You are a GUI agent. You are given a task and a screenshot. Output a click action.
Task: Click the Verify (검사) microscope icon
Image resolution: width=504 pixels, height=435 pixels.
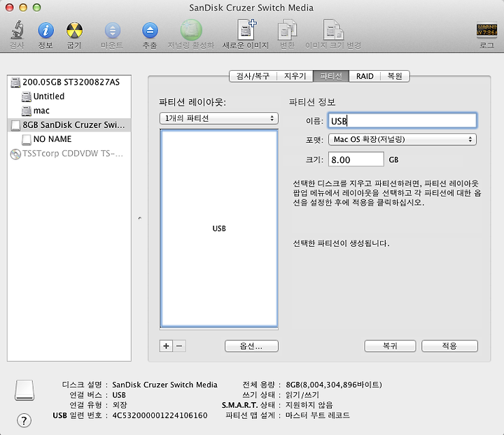(x=17, y=30)
